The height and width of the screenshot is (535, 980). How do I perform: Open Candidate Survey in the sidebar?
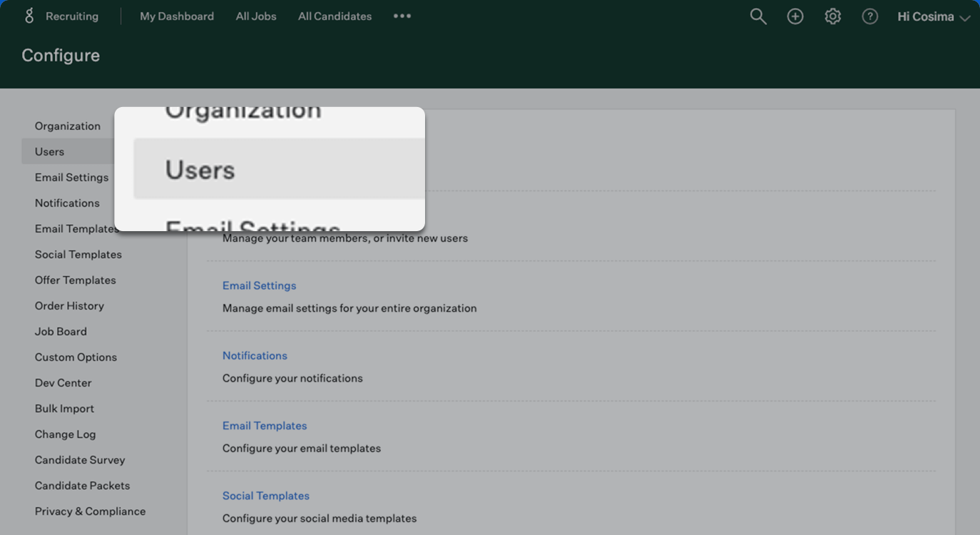[x=80, y=459]
